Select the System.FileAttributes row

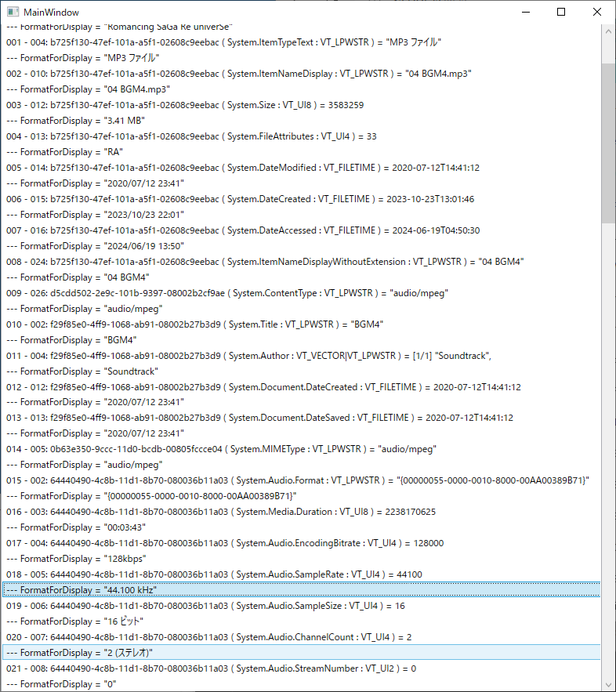point(302,136)
